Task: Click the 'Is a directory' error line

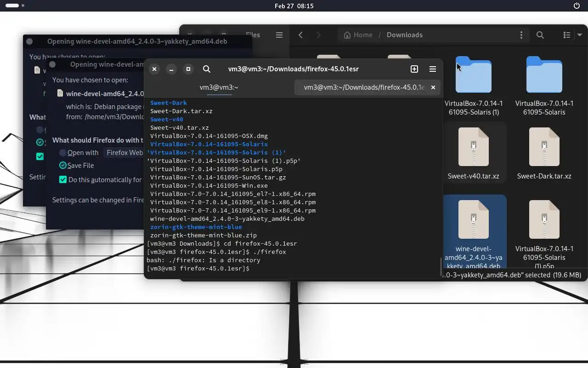Action: click(204, 260)
